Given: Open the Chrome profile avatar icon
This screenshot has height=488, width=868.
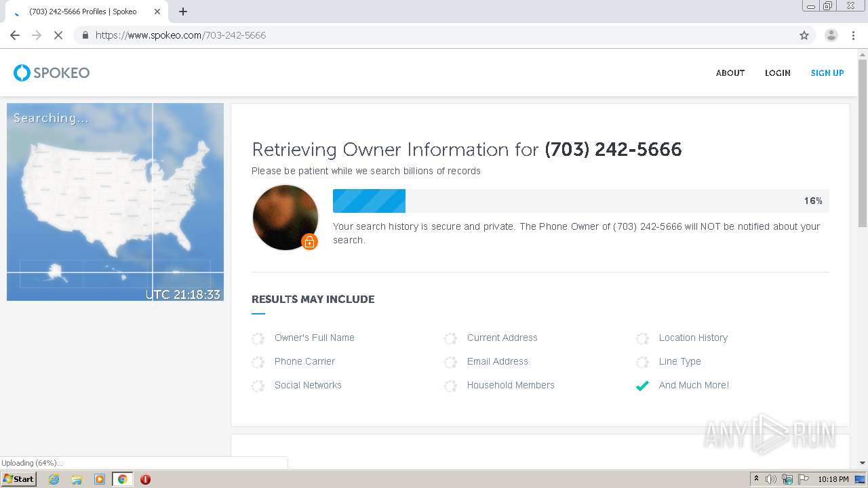Looking at the screenshot, I should pyautogui.click(x=831, y=35).
